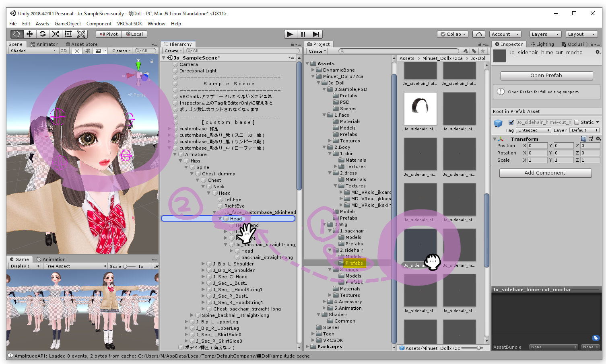Click the asset label tag icon
The width and height of the screenshot is (606, 364).
pos(596,338)
